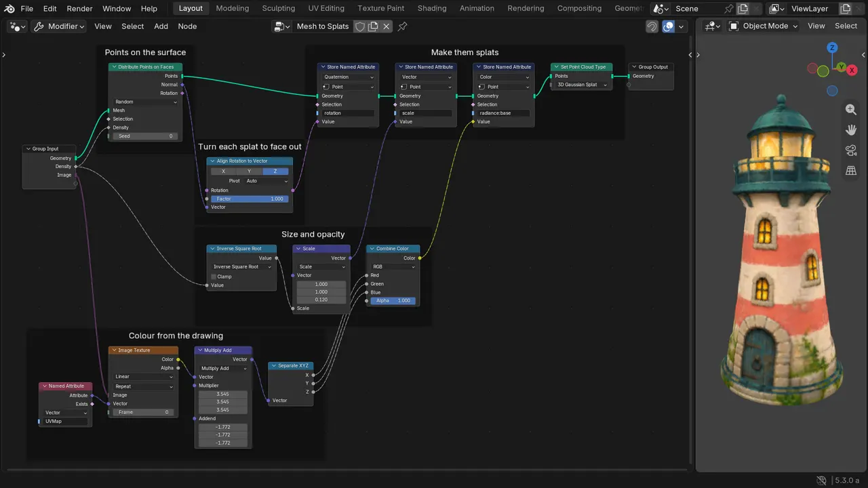
Task: Switch perspective/orthographic grid icon
Action: 851,171
